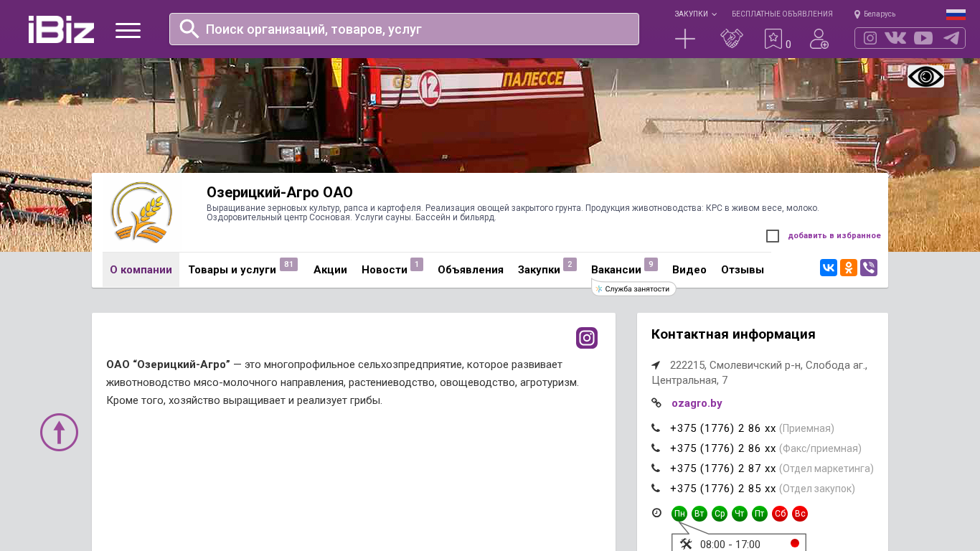Share the company page on Odnoklassniki
The width and height of the screenshot is (980, 551).
tap(849, 268)
